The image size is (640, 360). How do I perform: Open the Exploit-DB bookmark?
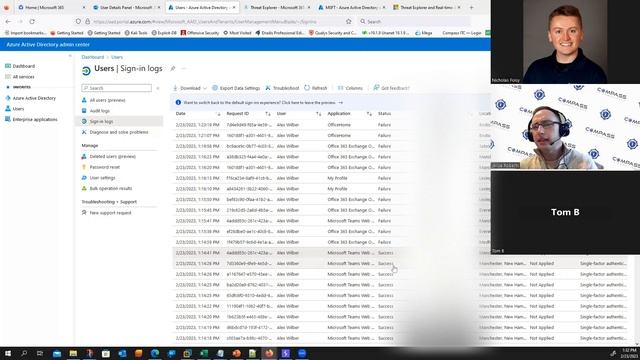tap(164, 33)
